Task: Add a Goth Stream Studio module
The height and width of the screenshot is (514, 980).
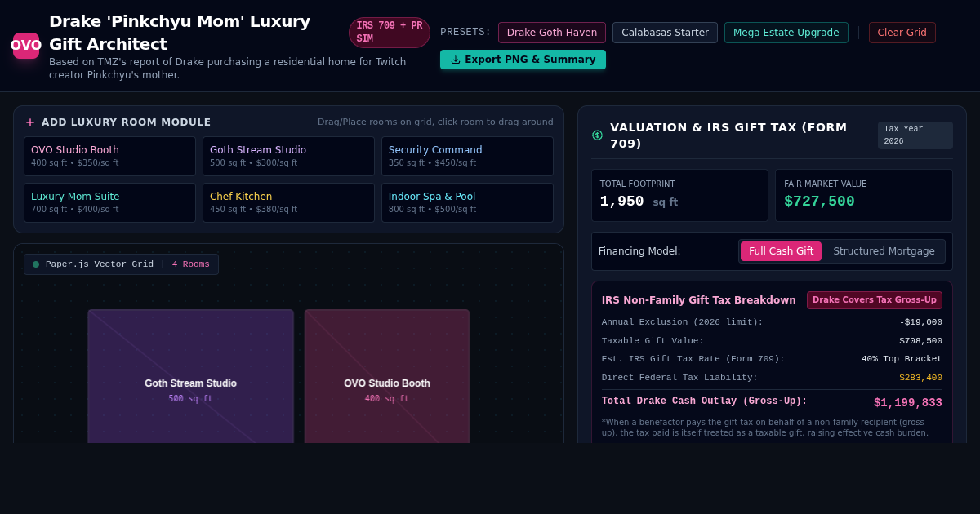Action: click(x=288, y=156)
